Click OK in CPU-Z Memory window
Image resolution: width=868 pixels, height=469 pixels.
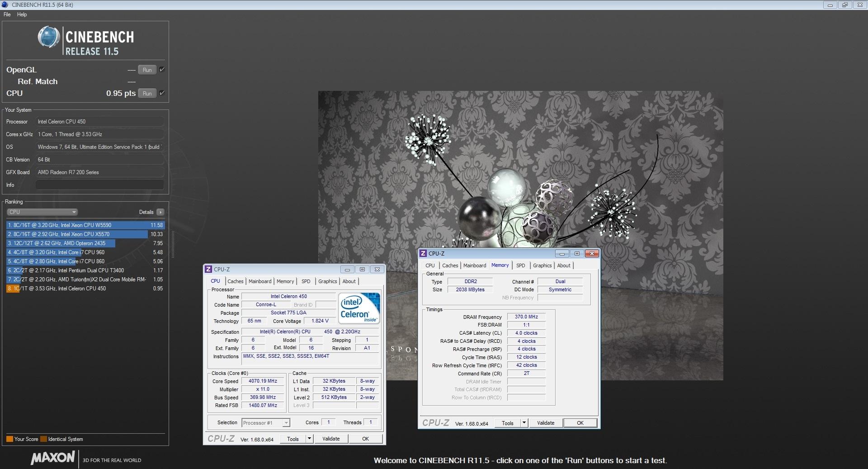(580, 423)
